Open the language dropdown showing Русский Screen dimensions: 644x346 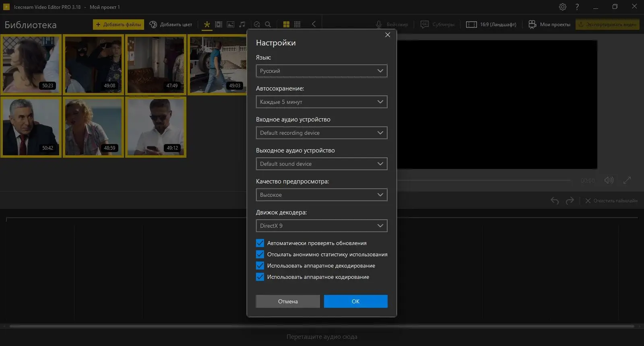point(321,71)
